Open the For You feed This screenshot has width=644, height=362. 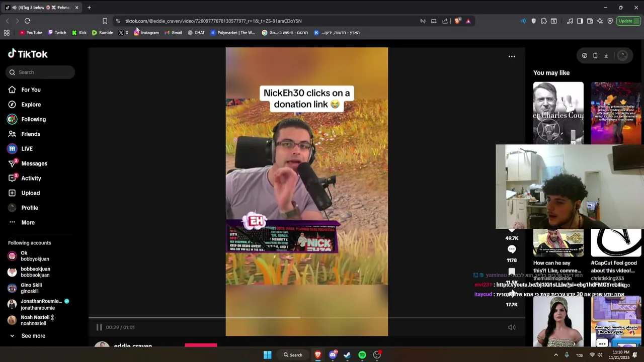[30, 89]
